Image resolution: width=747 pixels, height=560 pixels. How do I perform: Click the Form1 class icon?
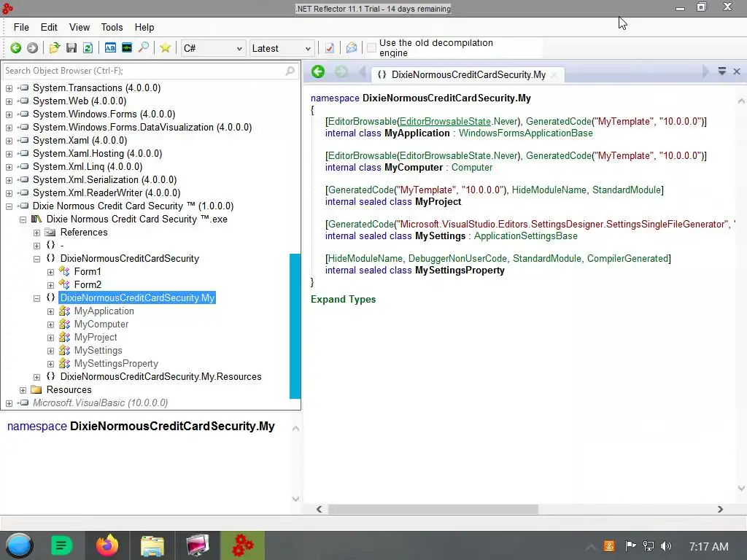coord(64,271)
